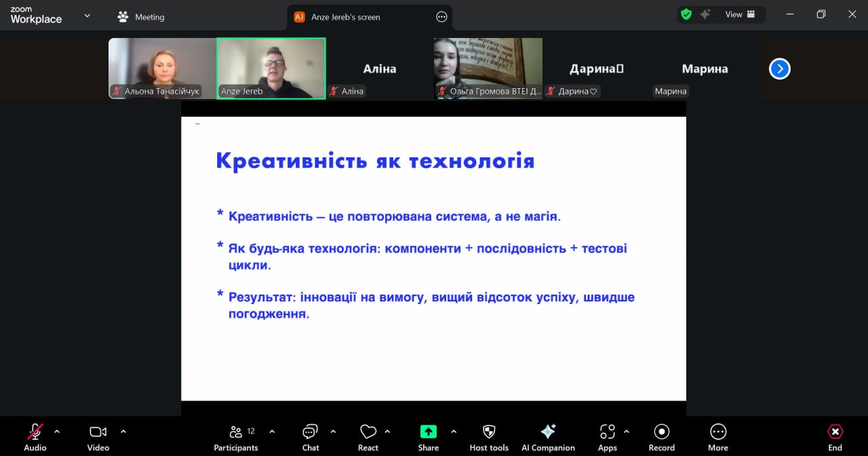Screen dimensions: 868x456
Task: Open the Host tools shield icon
Action: tap(488, 432)
